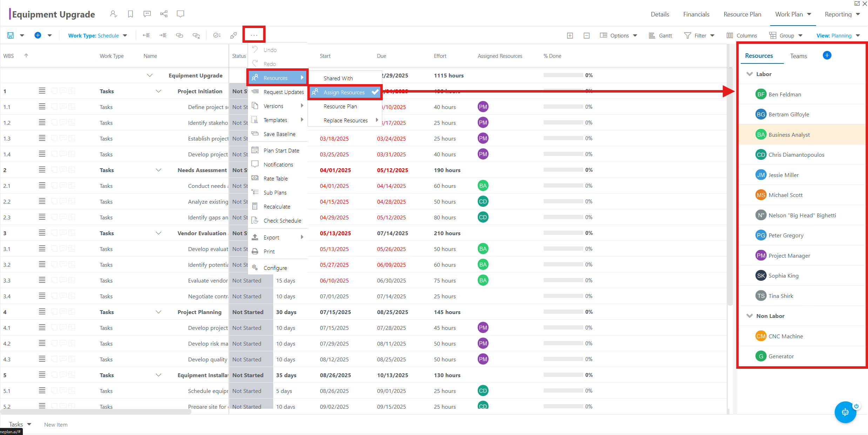
Task: Open the top Resource Plan tab
Action: [742, 14]
